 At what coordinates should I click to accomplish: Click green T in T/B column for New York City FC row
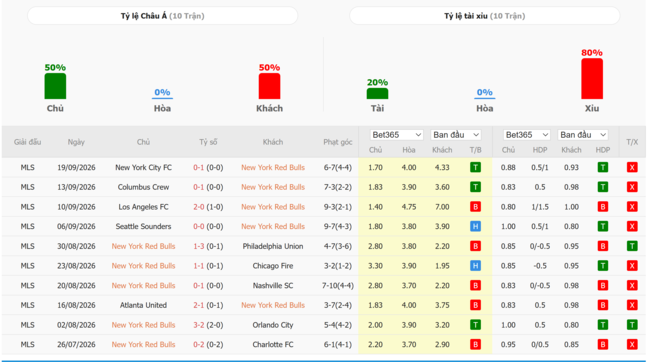475,168
